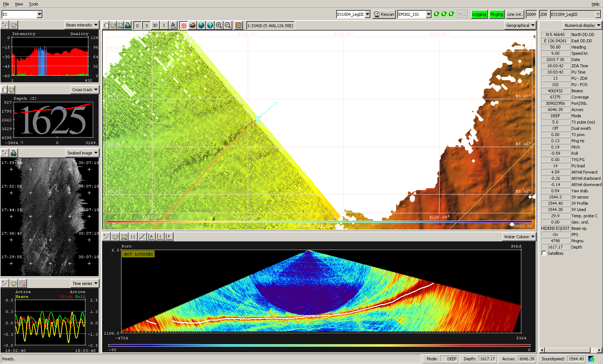The height and width of the screenshot is (364, 603).
Task: Zoom in on geographical map
Action: 219,25
